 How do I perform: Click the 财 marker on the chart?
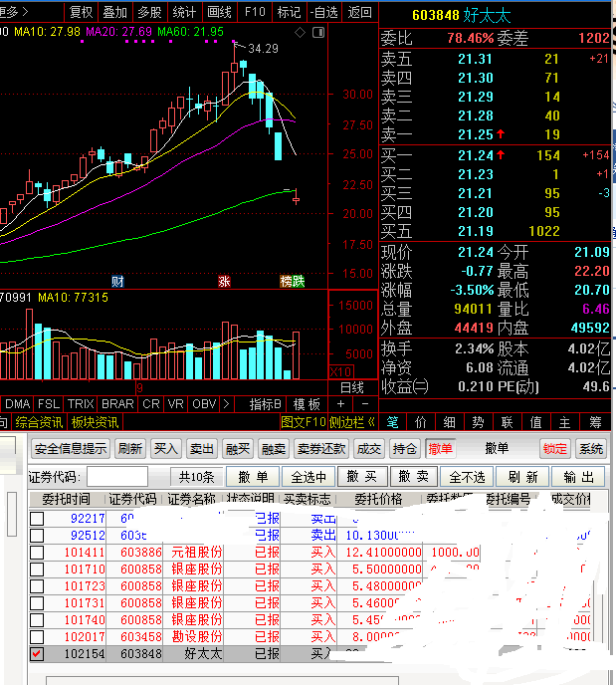click(x=117, y=282)
